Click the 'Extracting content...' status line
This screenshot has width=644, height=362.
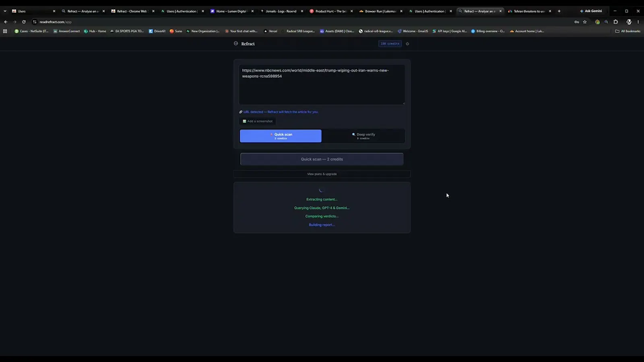tap(322, 199)
